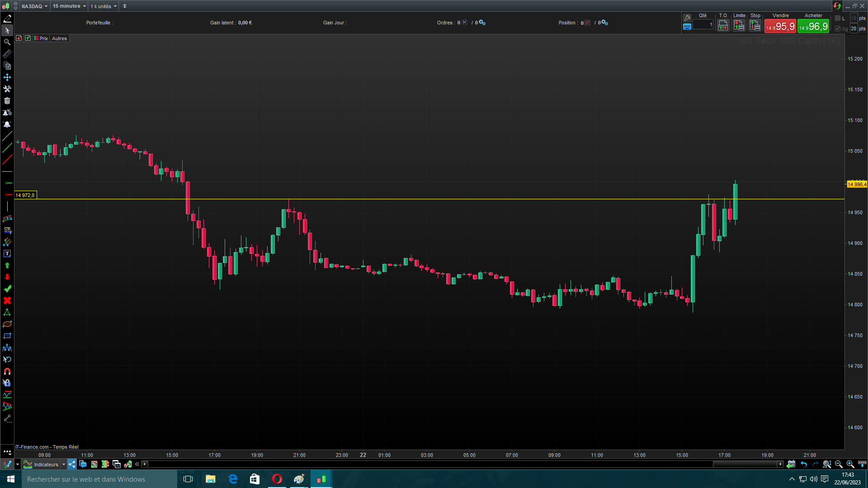Enable the L limit checkbox

click(x=838, y=18)
